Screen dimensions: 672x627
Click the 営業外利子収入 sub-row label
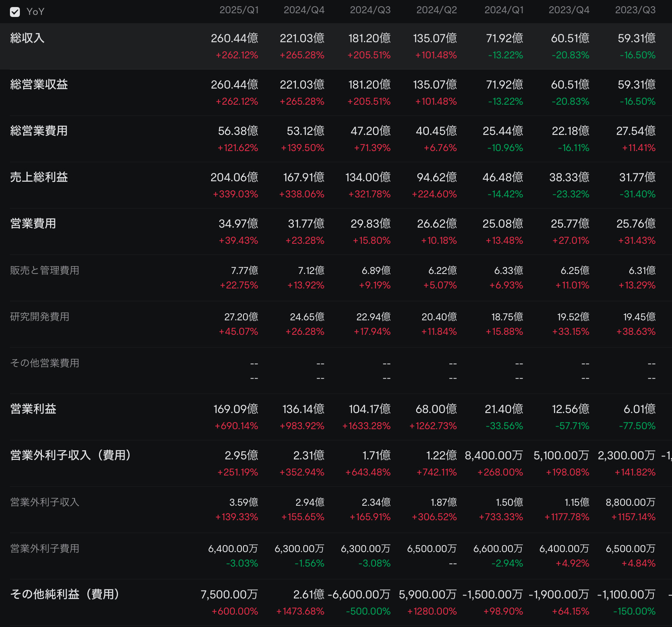click(45, 502)
